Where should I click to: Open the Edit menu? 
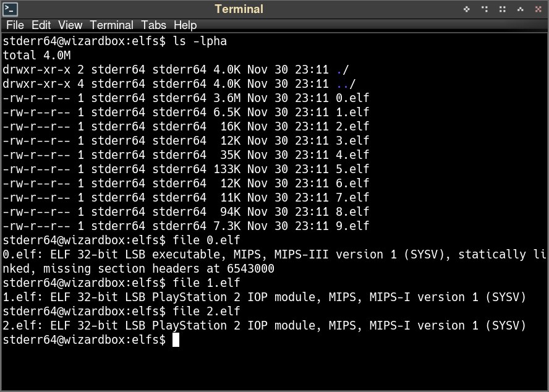tap(41, 25)
